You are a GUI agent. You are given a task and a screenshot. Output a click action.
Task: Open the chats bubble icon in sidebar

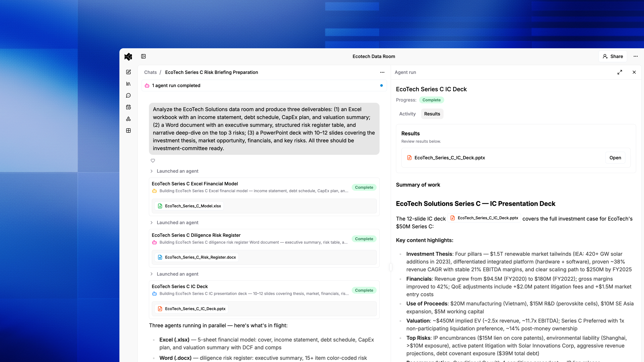128,95
